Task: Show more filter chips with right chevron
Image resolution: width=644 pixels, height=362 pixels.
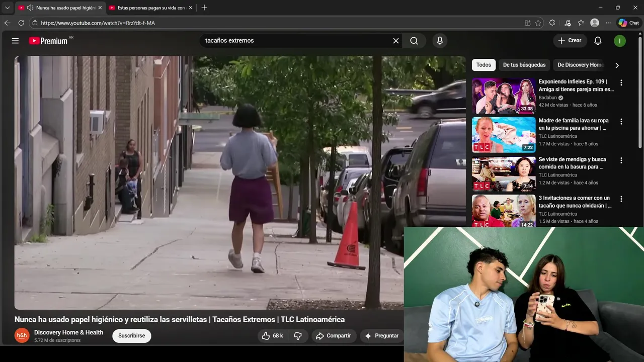Action: [617, 65]
